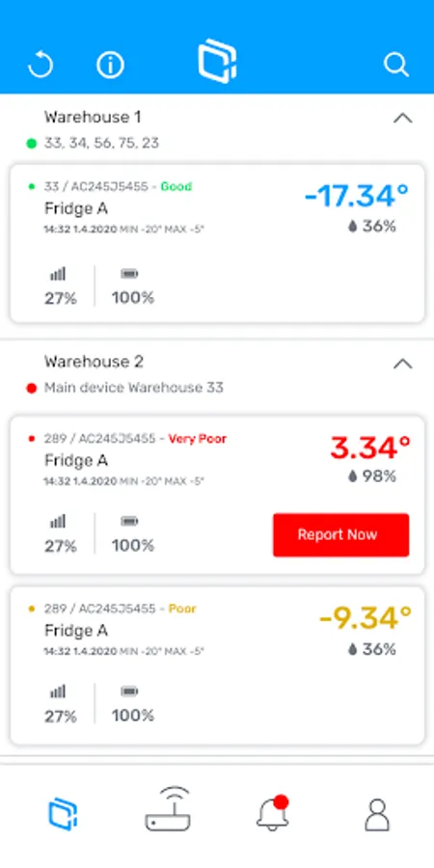Select the Warehouse 1 header title

point(93,118)
